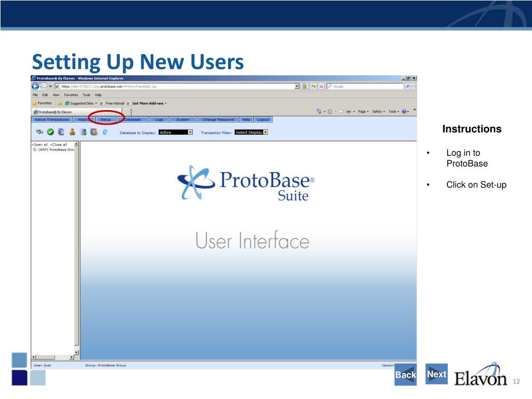The image size is (532, 399).
Task: Open a new browser tab
Action: pos(127,112)
